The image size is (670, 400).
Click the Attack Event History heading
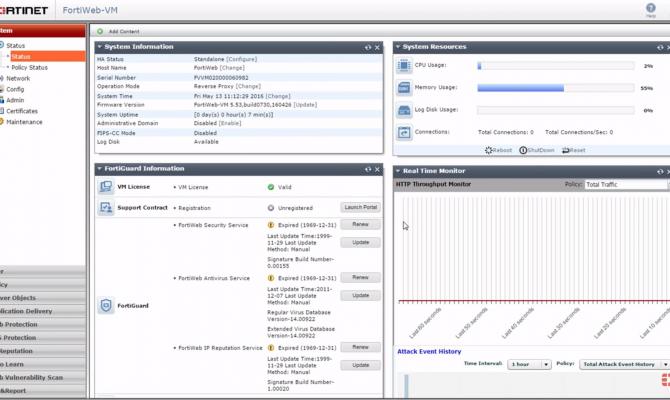click(429, 351)
